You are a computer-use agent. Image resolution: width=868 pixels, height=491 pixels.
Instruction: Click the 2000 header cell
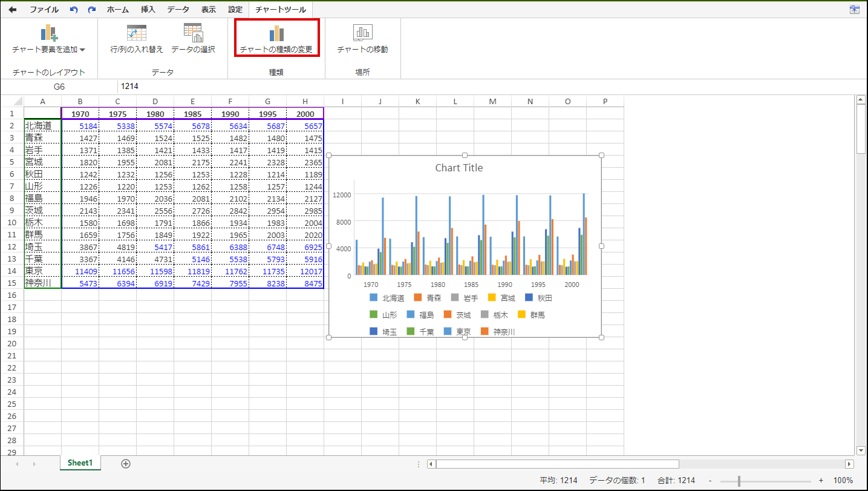pos(305,113)
